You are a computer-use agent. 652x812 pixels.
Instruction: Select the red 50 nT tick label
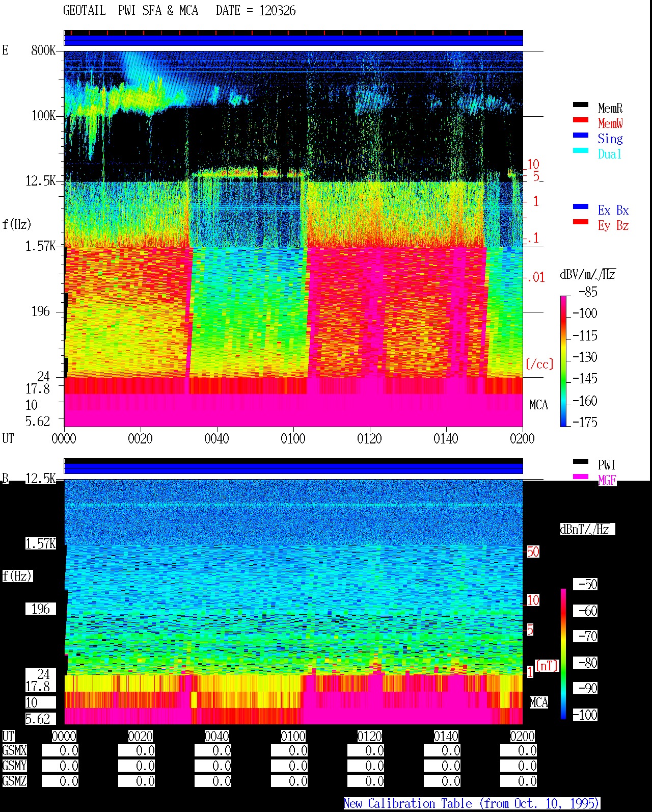click(x=533, y=552)
